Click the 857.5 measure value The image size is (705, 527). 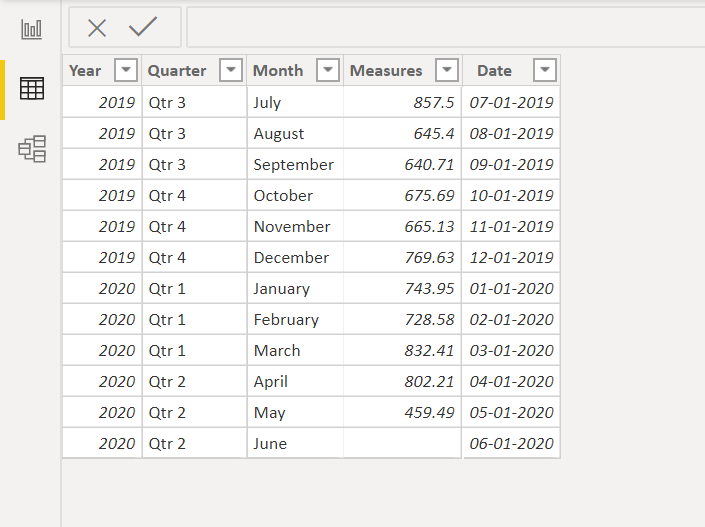pyautogui.click(x=434, y=103)
